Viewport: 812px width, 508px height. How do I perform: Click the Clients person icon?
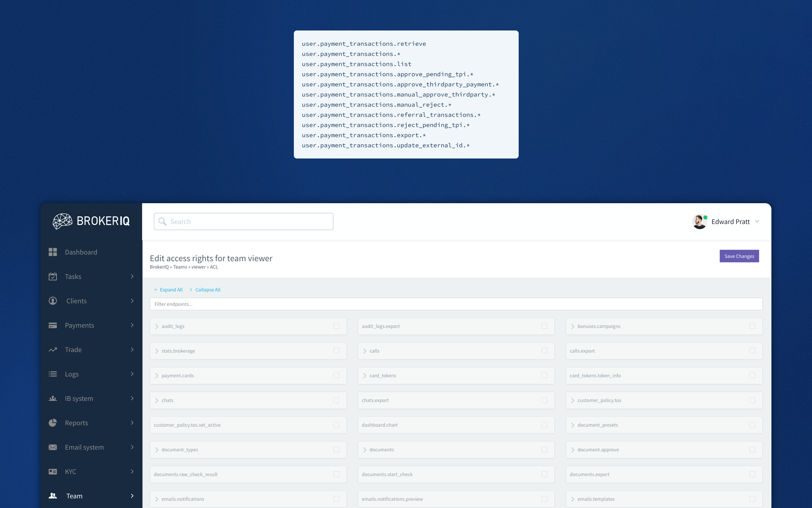(53, 301)
